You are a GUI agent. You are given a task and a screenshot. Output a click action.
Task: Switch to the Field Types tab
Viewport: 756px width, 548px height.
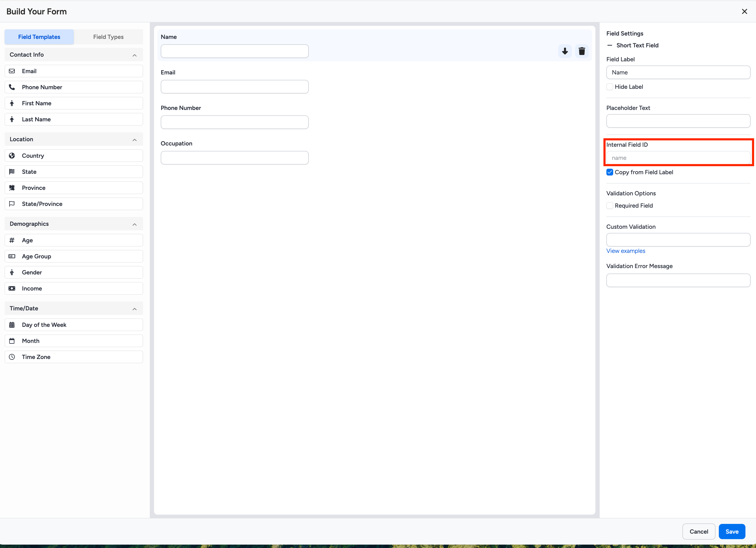[108, 37]
